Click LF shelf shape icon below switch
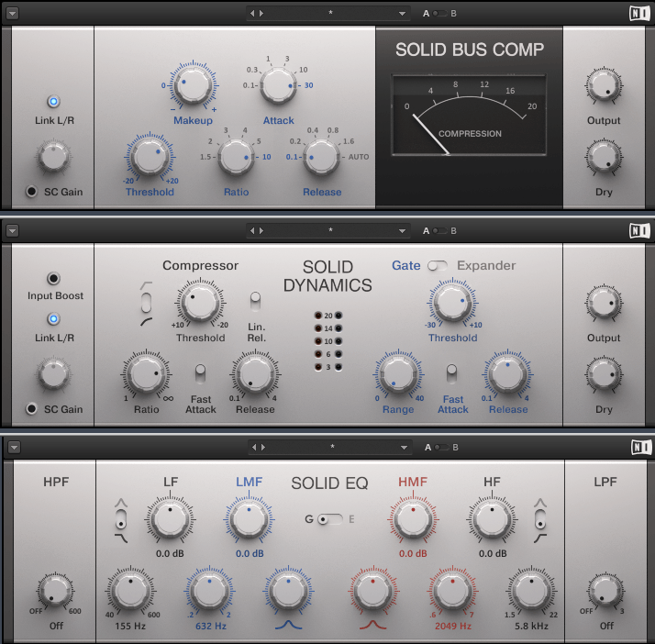The width and height of the screenshot is (655, 644). [x=121, y=538]
